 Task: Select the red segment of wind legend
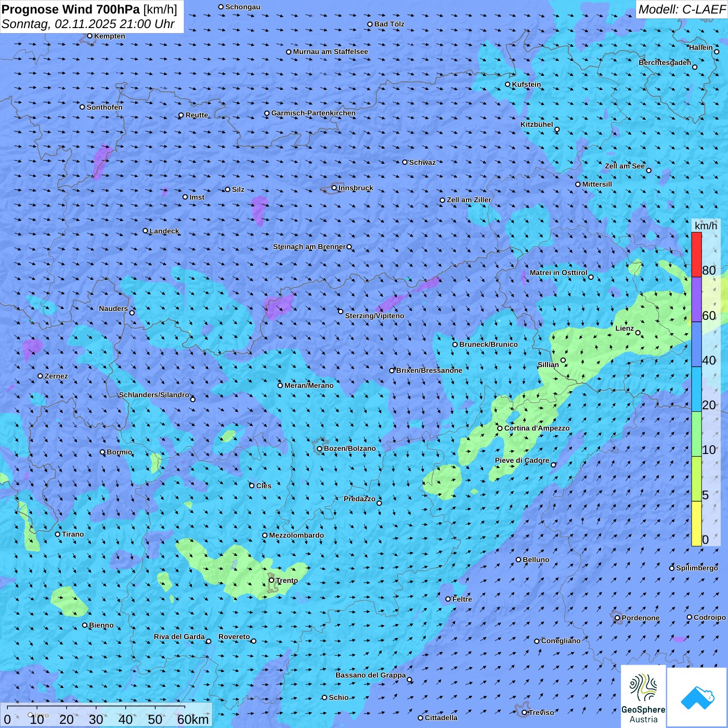pyautogui.click(x=696, y=254)
